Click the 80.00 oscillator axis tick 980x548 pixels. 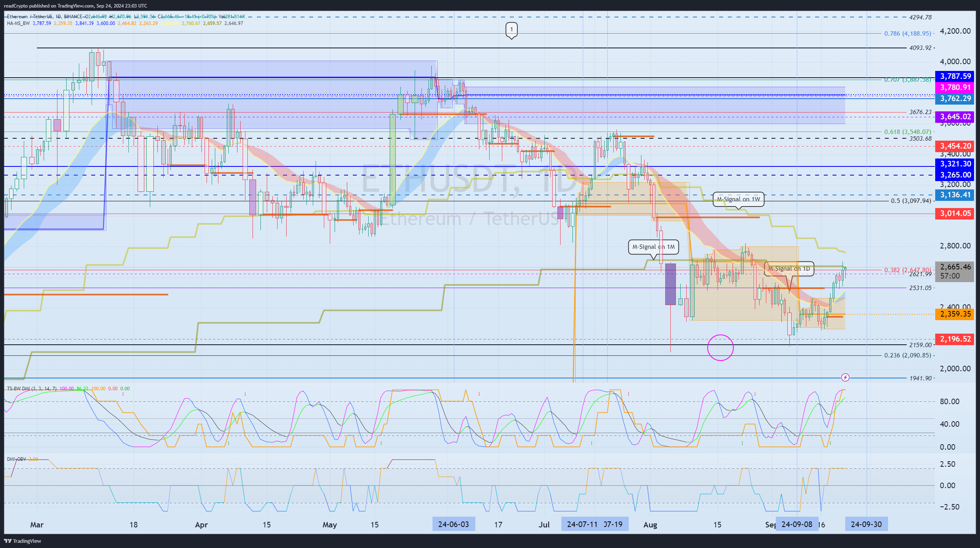click(x=949, y=402)
